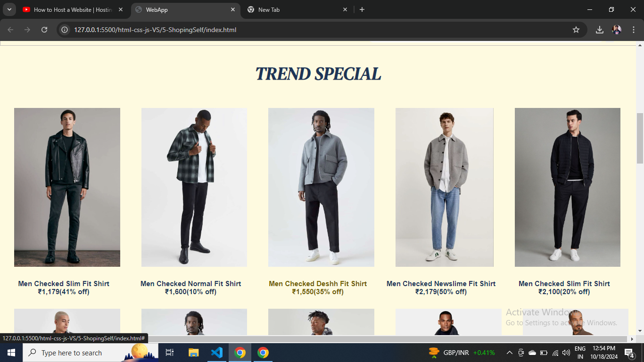
Task: Open the Chrome three-dot menu
Action: 634,30
